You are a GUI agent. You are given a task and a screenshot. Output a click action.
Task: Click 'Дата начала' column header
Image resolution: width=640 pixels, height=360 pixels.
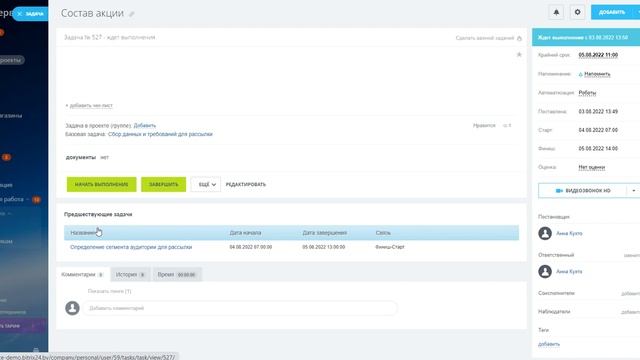[245, 233]
